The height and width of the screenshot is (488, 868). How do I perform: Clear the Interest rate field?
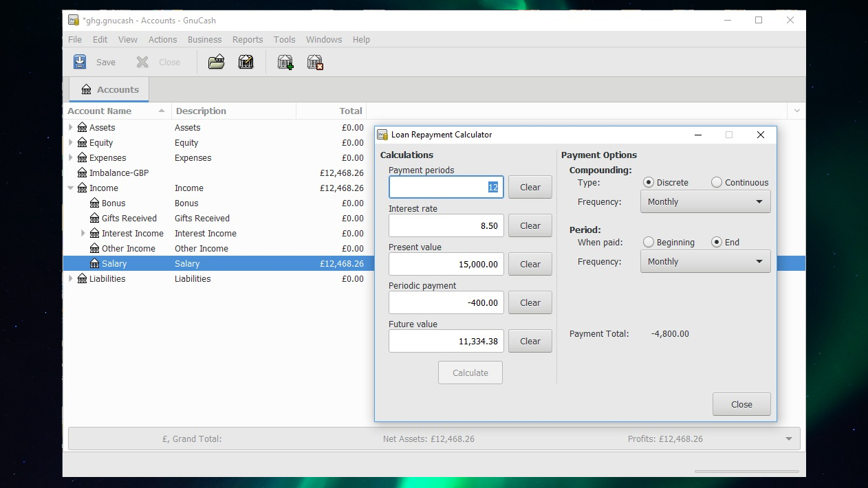click(530, 225)
